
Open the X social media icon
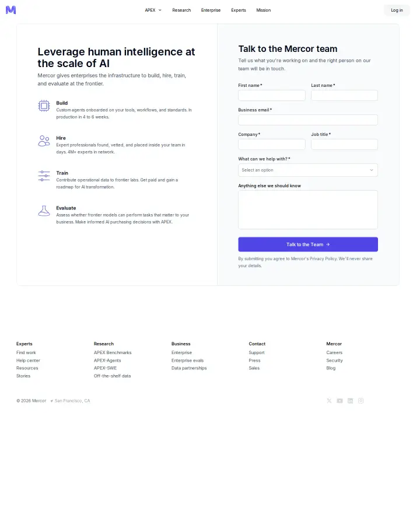pyautogui.click(x=329, y=401)
